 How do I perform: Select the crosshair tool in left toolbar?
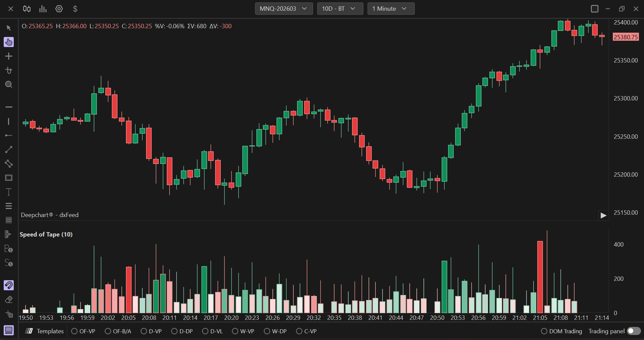(x=9, y=56)
